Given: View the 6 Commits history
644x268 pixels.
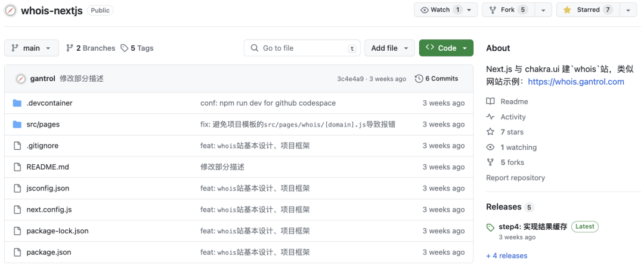Looking at the screenshot, I should 436,79.
